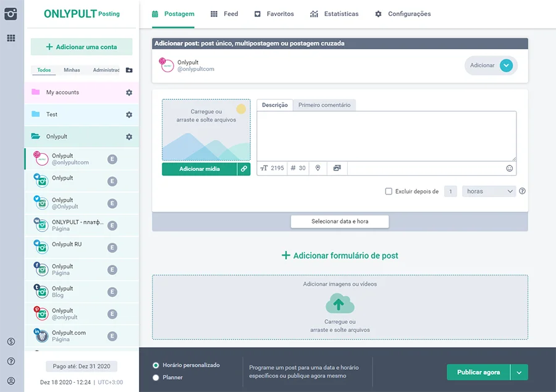The height and width of the screenshot is (392, 556).
Task: Open the Estatísticas tab
Action: [x=334, y=14]
